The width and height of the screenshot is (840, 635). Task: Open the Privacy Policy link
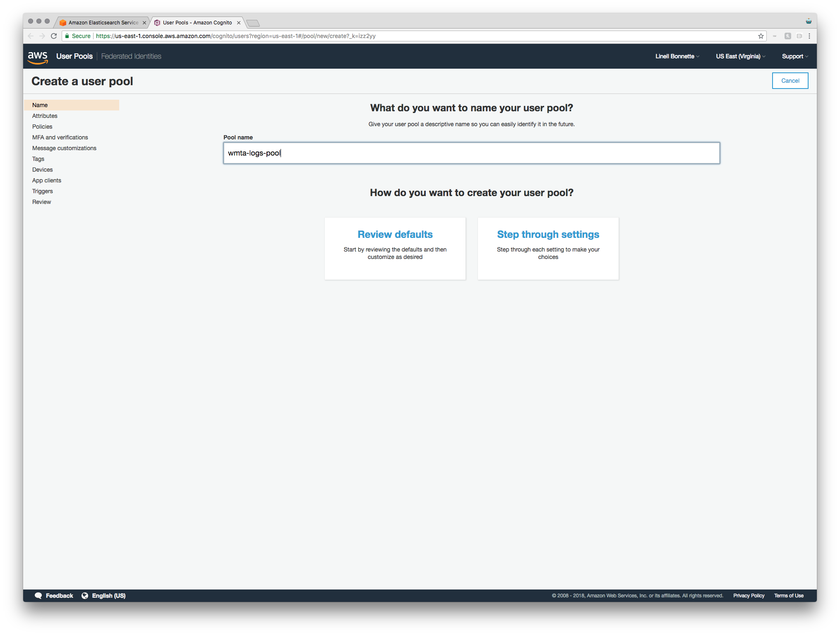click(x=749, y=596)
